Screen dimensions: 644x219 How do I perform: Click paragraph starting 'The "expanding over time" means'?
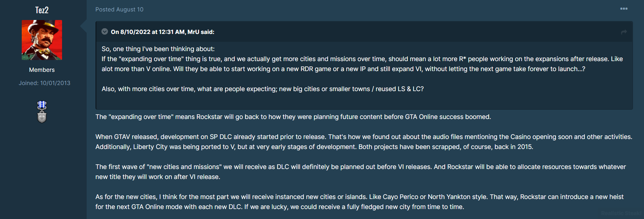tap(293, 117)
